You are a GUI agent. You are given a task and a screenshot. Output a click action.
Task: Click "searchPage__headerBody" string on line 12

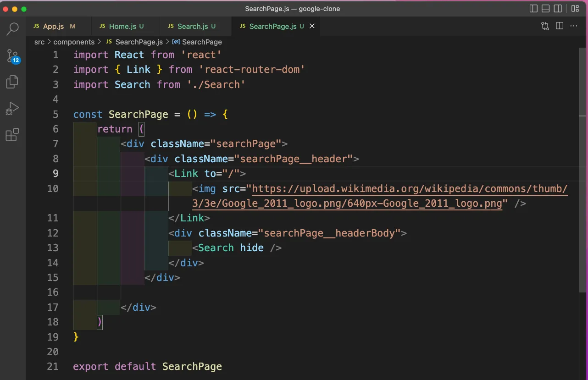tap(330, 233)
